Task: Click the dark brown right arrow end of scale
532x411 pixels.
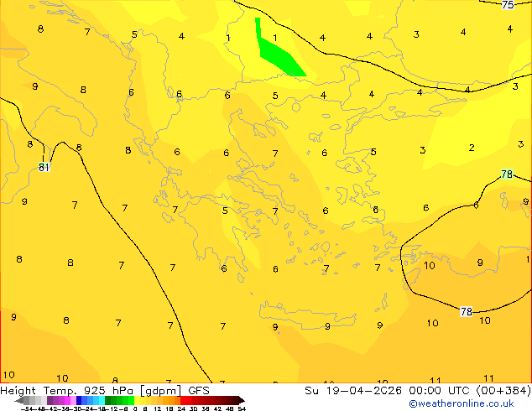Action: coord(241,400)
